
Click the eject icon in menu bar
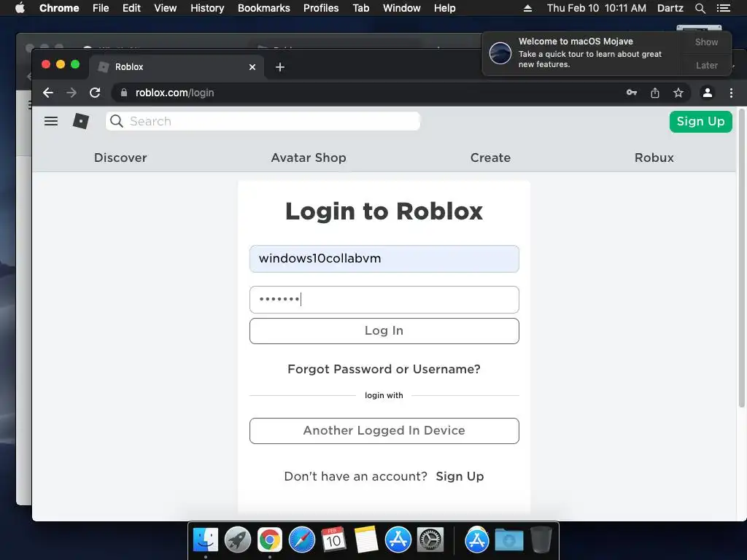[528, 8]
